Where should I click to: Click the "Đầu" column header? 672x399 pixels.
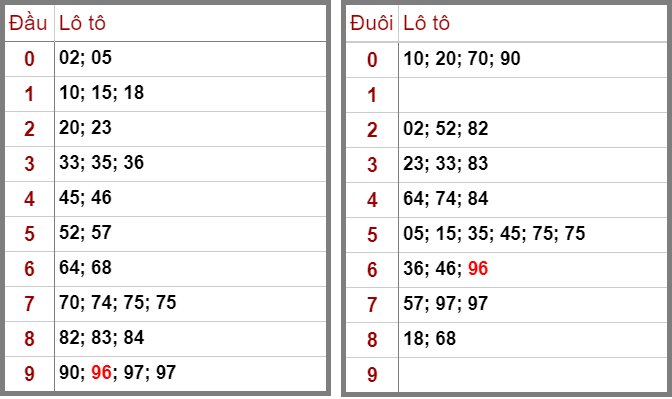coord(29,23)
